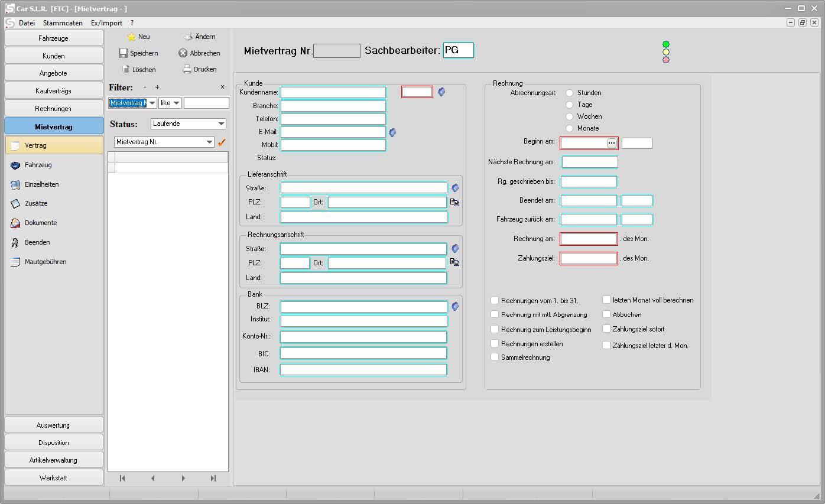
Task: Open Fahrzeug section in sidebar
Action: coord(38,165)
